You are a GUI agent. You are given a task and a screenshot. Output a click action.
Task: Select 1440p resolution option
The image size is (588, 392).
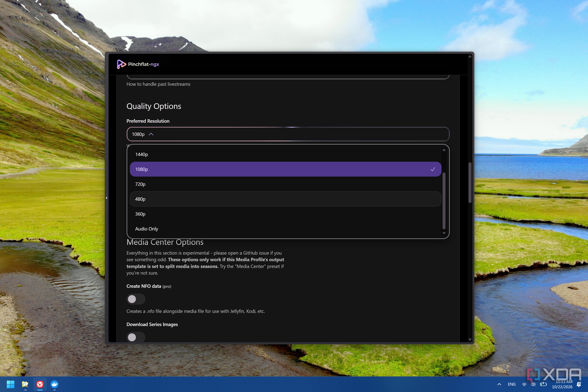pyautogui.click(x=286, y=155)
